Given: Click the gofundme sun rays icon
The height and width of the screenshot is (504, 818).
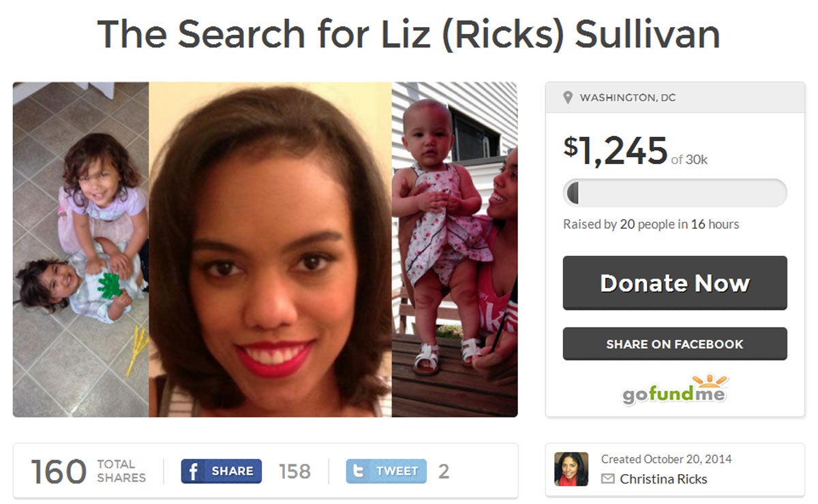Looking at the screenshot, I should pyautogui.click(x=709, y=381).
